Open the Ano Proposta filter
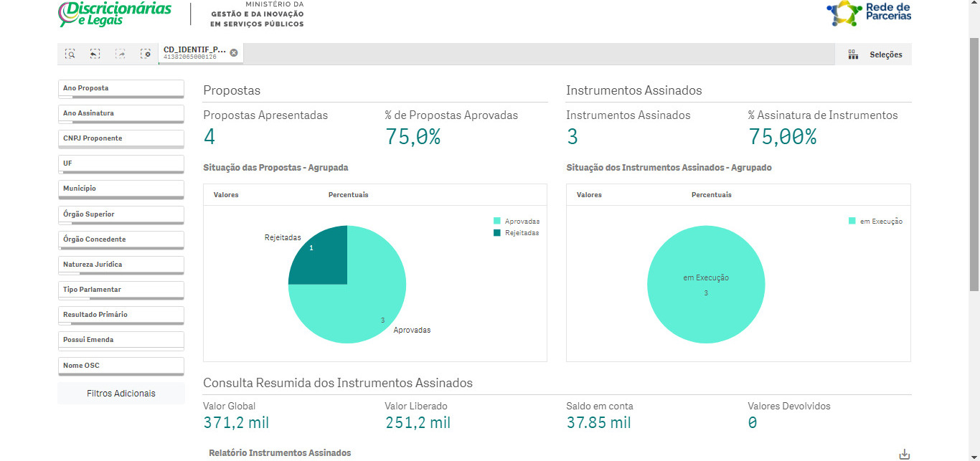 pyautogui.click(x=121, y=89)
